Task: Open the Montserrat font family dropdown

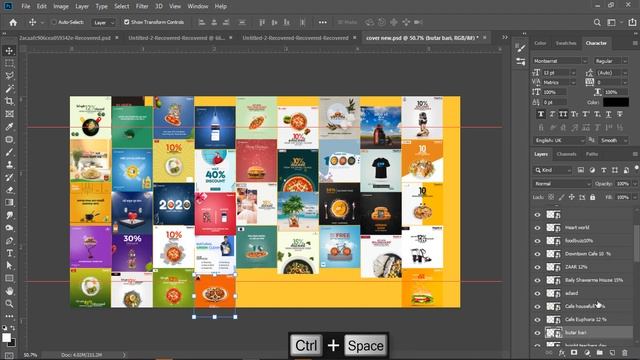Action: (584, 61)
